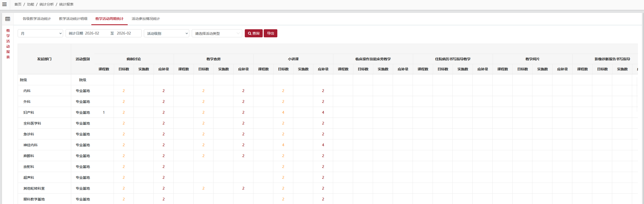Click 专业基地 level cell in 麻醉科 row
Viewport: 644px width, 204px height.
click(x=83, y=156)
